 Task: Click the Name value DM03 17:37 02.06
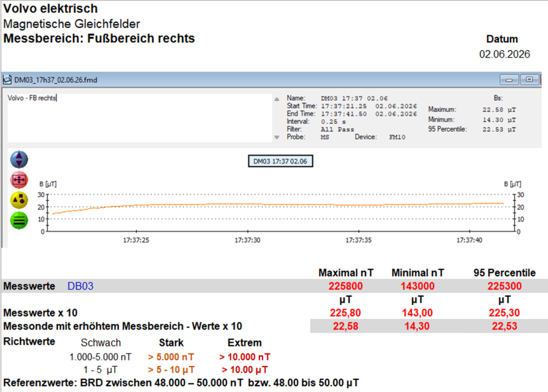[355, 98]
